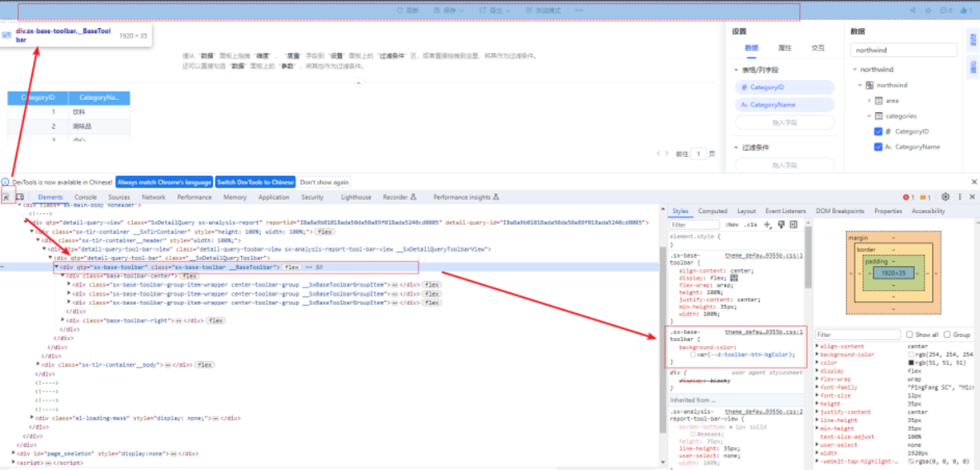This screenshot has height=470, width=980.
Task: Click the table icon beside categories
Action: coord(878,116)
